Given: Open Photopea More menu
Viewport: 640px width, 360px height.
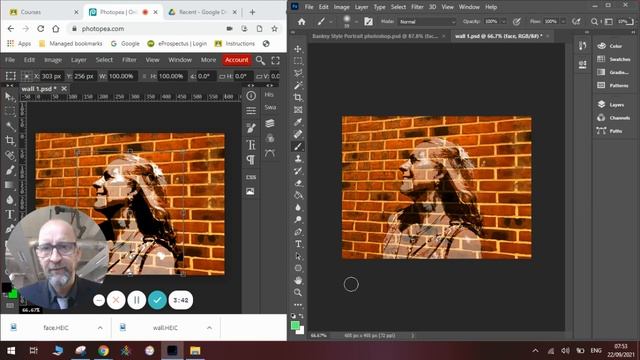Looking at the screenshot, I should click(208, 60).
